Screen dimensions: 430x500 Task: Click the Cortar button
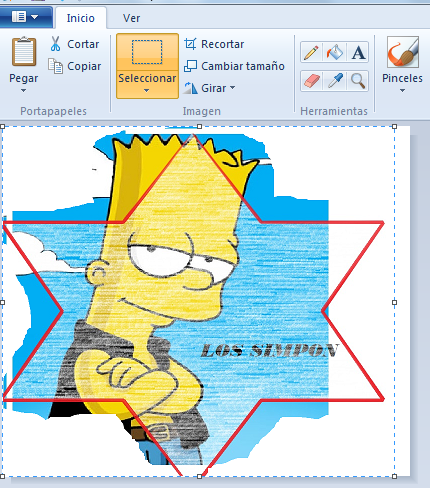click(74, 44)
